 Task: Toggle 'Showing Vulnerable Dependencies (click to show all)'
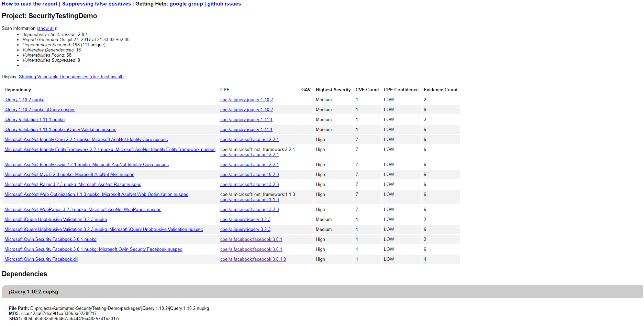(71, 77)
